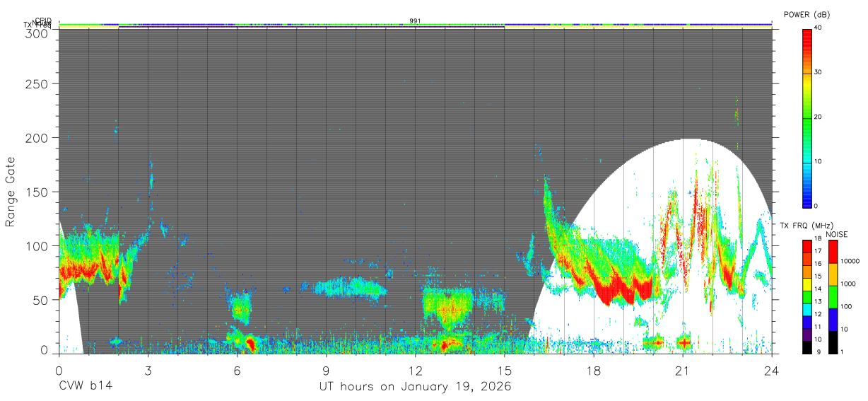
Task: Click the 150 tick on Range Gate axis
Action: pyautogui.click(x=37, y=192)
